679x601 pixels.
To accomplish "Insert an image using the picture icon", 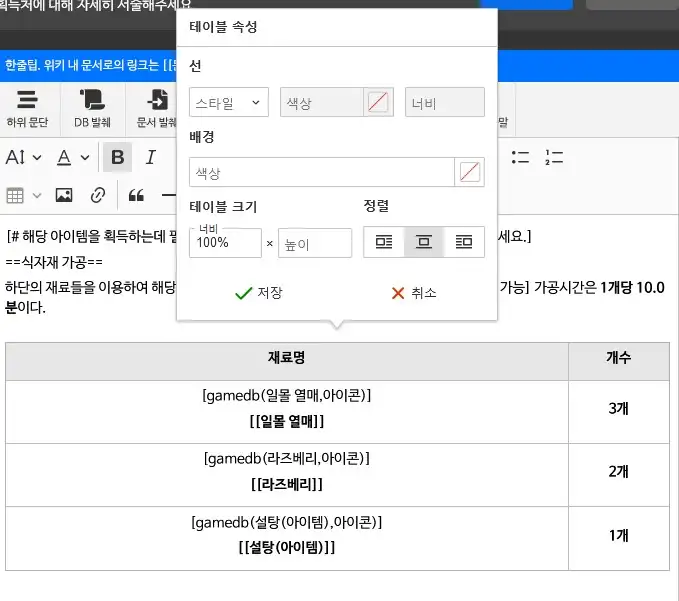I will point(64,195).
